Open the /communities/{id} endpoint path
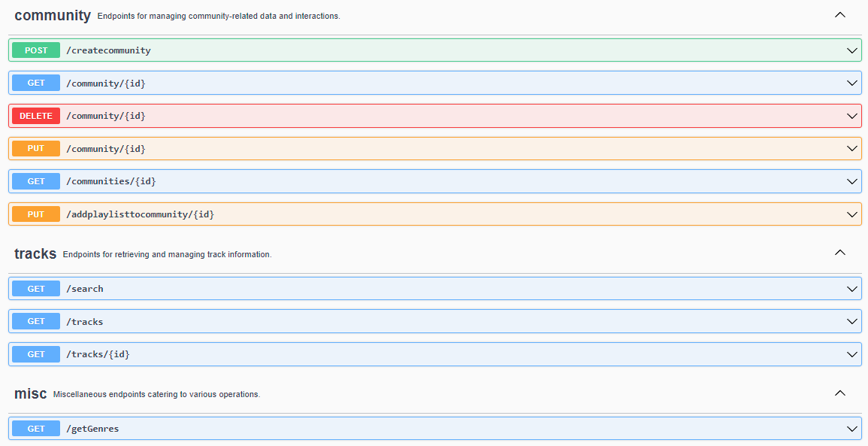 (110, 181)
